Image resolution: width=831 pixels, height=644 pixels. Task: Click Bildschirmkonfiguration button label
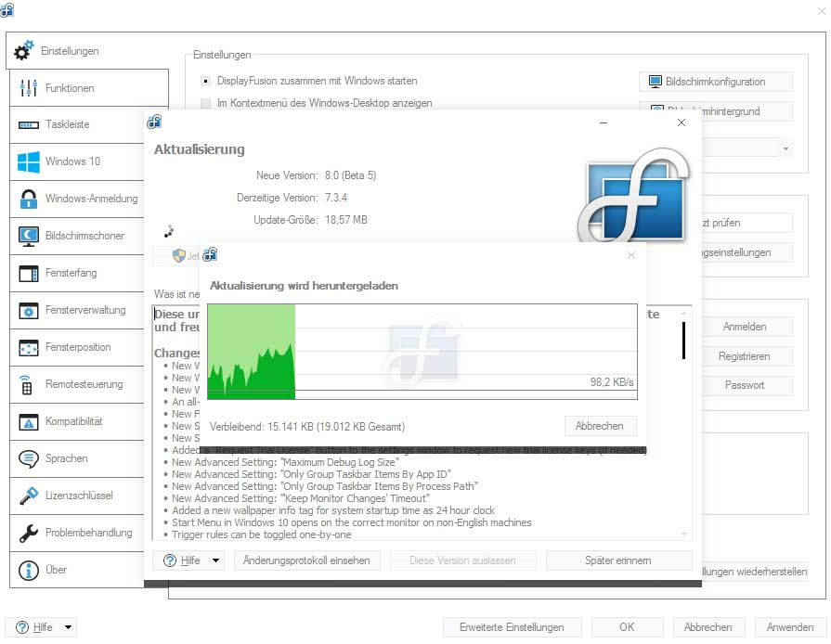[x=716, y=82]
